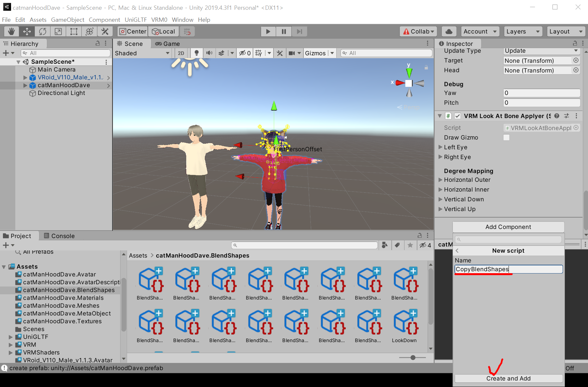
Task: Click Add Component button
Action: pyautogui.click(x=508, y=227)
